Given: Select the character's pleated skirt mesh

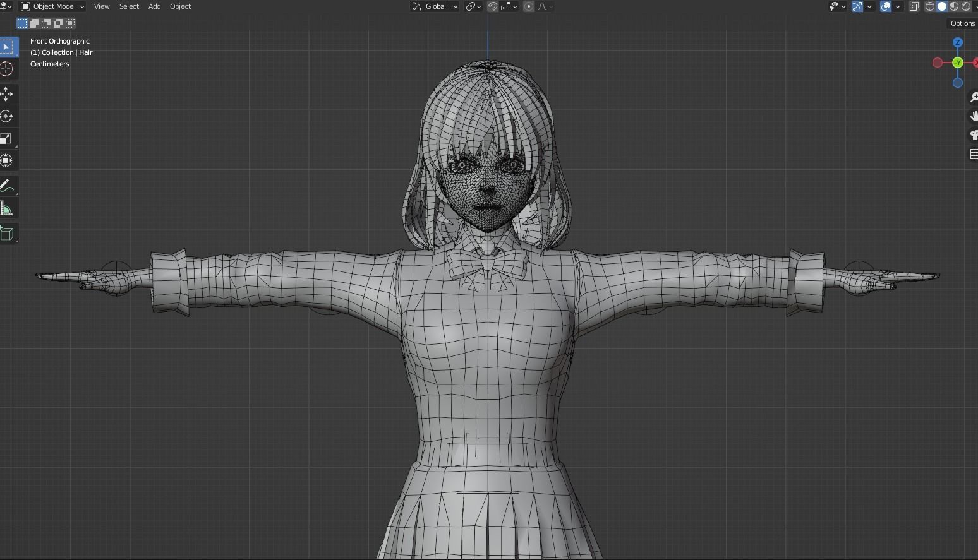Looking at the screenshot, I should (x=488, y=511).
